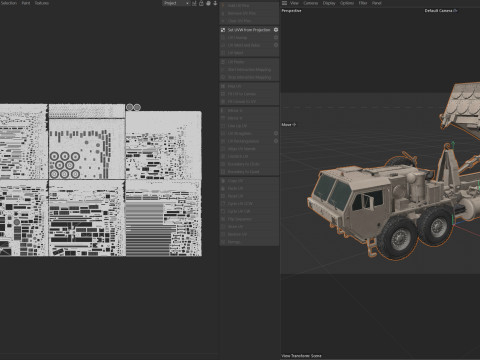The image size is (480, 360).
Task: Click the Default Camera indicator
Action: tap(441, 11)
